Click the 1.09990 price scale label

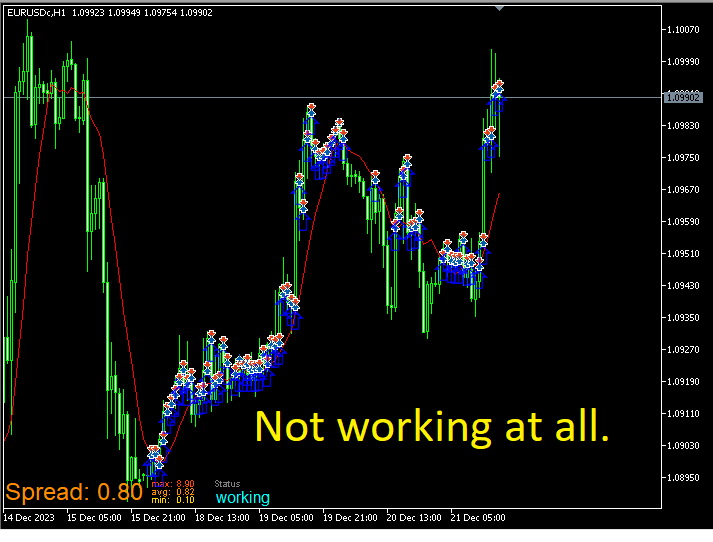[x=683, y=61]
